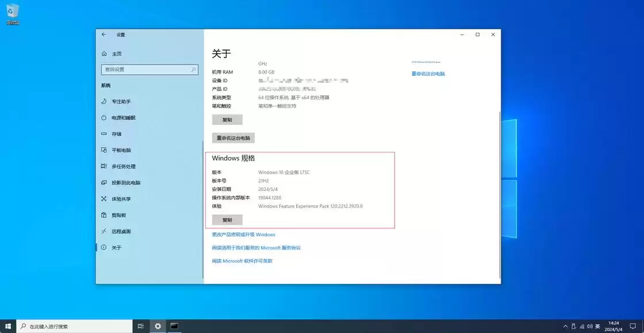Click the 复制 button under Windows 规格

[x=227, y=220]
